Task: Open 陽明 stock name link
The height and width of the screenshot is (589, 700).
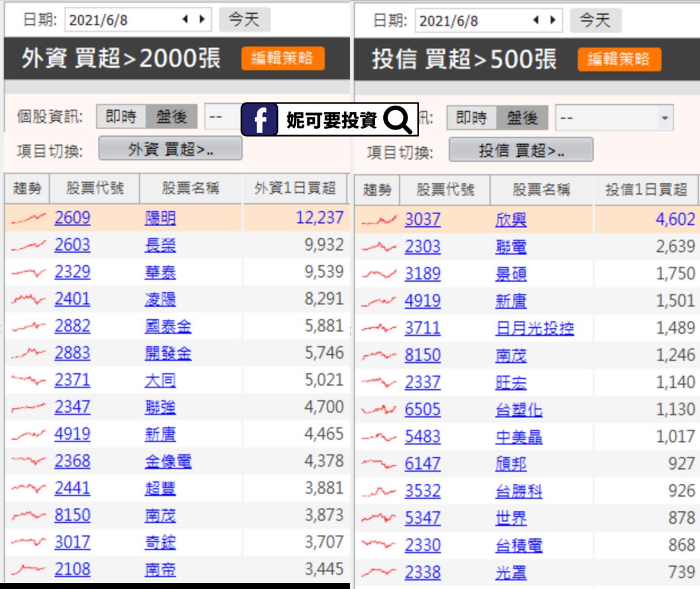Action: [x=160, y=218]
